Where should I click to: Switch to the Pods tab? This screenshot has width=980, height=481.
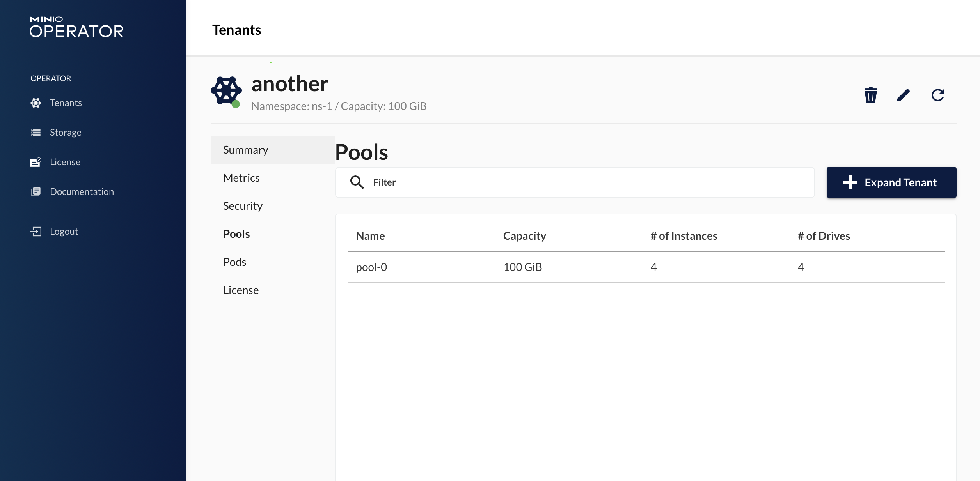tap(273, 262)
